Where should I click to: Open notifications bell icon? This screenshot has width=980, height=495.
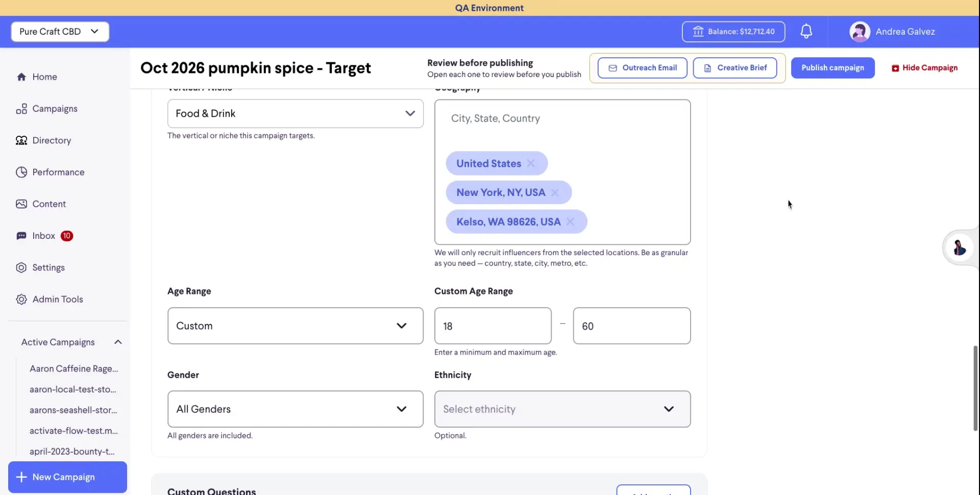point(806,32)
